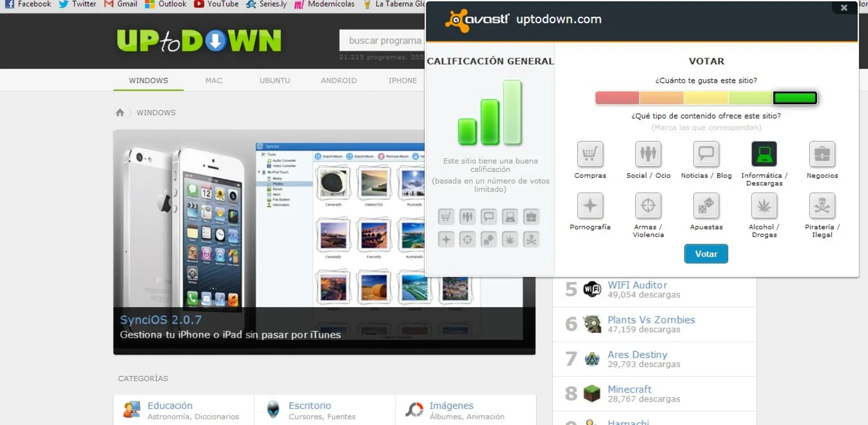Close the avast popup
868x425 pixels.
[x=844, y=8]
